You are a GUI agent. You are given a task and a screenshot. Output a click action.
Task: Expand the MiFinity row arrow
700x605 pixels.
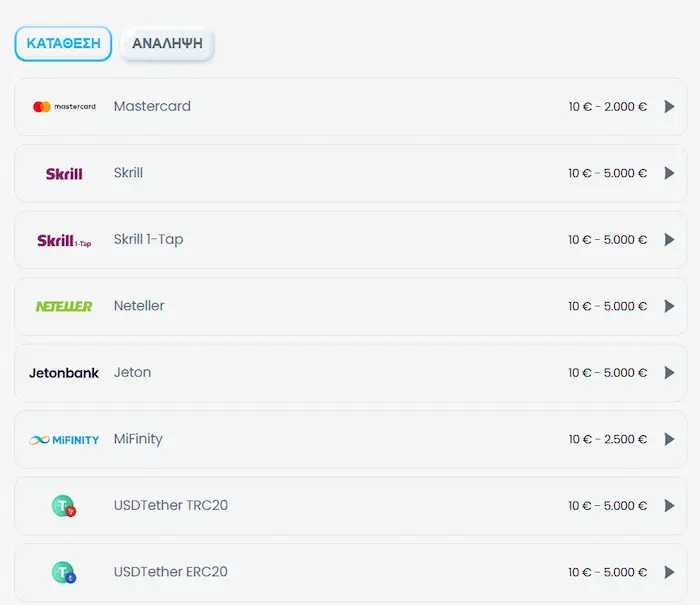pyautogui.click(x=669, y=439)
